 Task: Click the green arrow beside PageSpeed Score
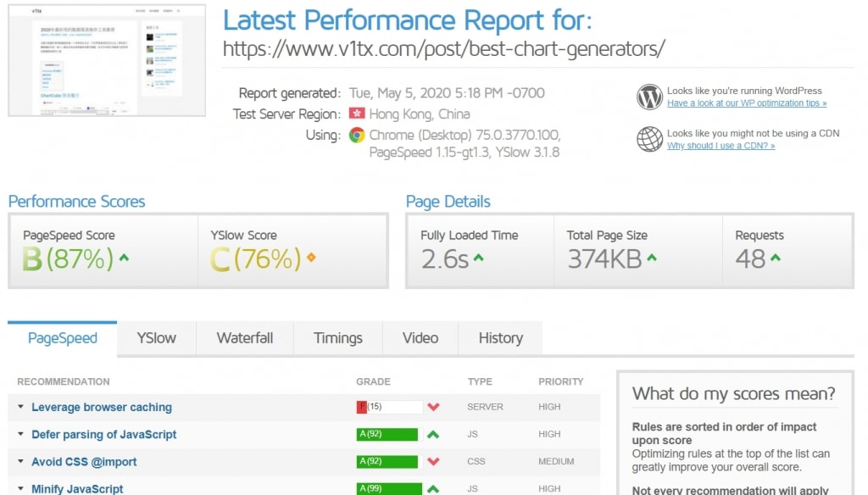pyautogui.click(x=124, y=258)
